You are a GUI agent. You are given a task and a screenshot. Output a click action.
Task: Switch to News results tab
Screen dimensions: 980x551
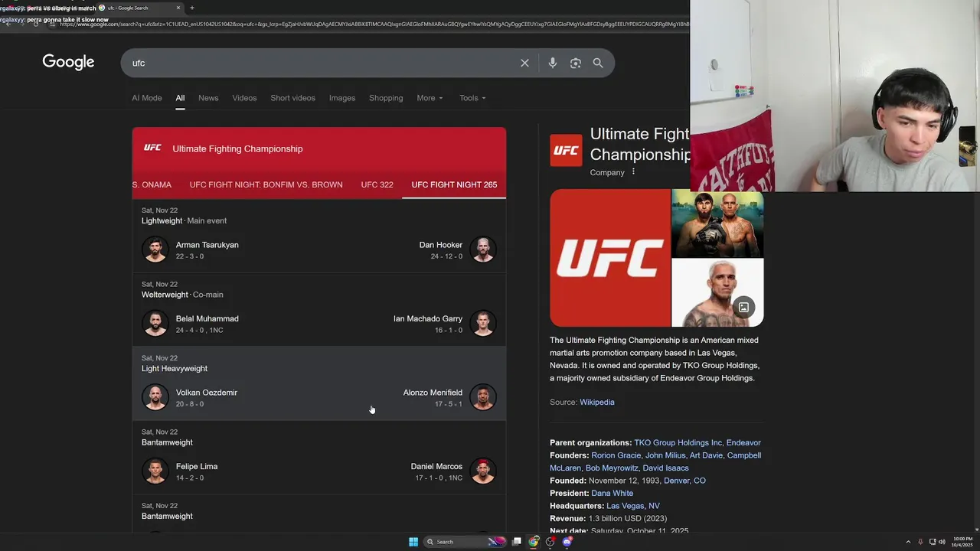208,98
